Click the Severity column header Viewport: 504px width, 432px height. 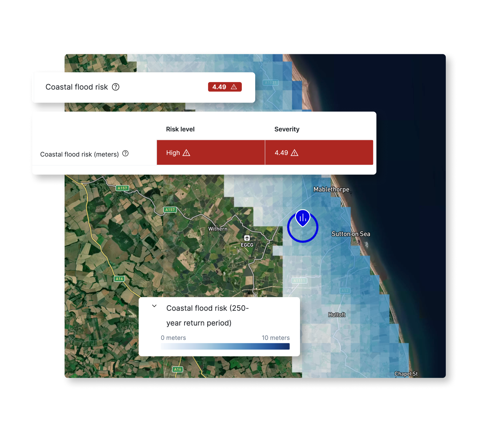[x=287, y=129]
